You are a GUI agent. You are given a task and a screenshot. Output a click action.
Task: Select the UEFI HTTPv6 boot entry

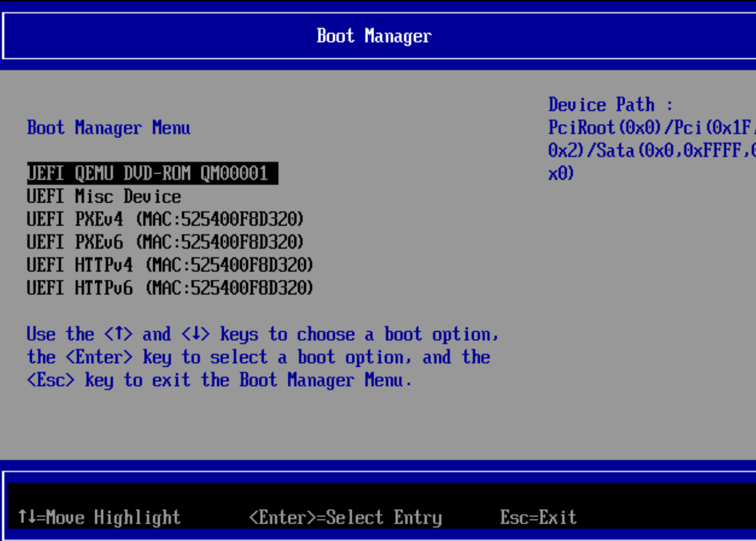[170, 288]
